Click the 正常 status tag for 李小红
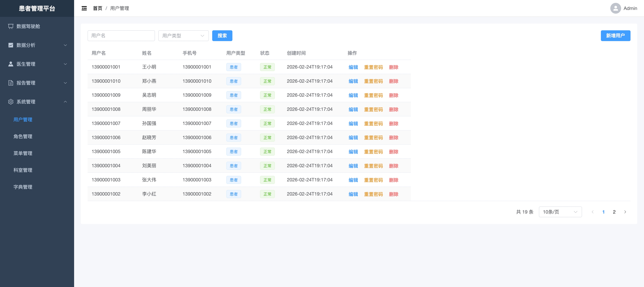Viewport: 644px width, 287px height. (267, 194)
